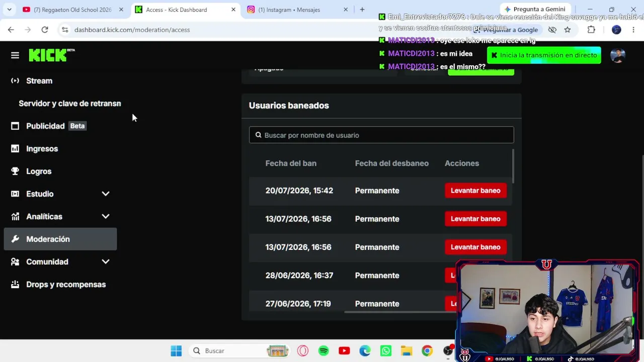This screenshot has height=362, width=644.
Task: Open the Pregunta a Gemini button
Action: pos(534,9)
